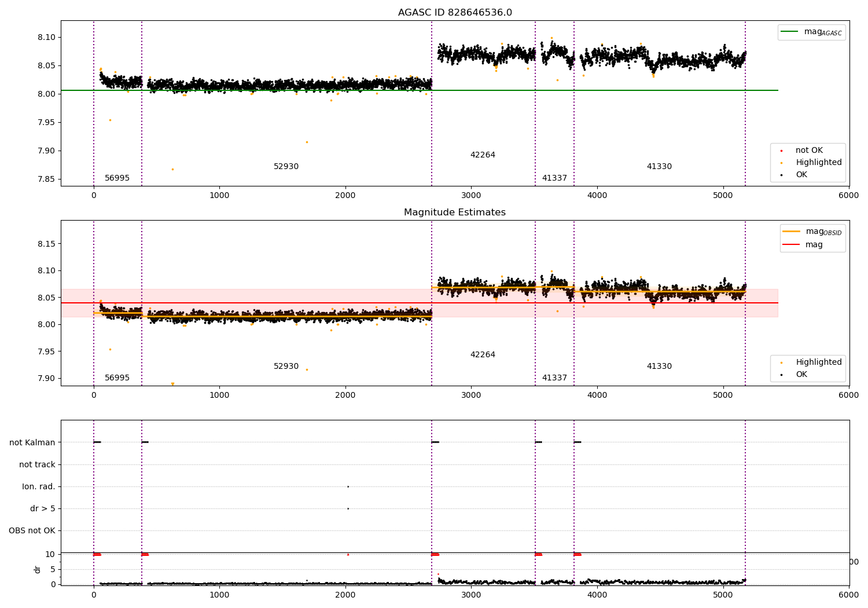This screenshot has width=868, height=608.
Task: Click obsid label 52930 in the Magnitude Estimates plot
Action: [x=286, y=367]
